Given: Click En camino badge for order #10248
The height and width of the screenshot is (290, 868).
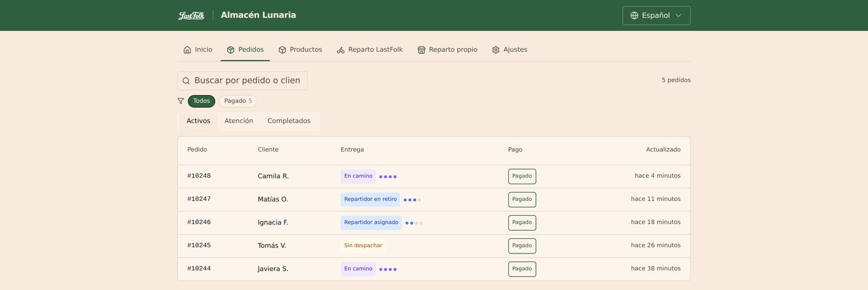Looking at the screenshot, I should [x=358, y=176].
